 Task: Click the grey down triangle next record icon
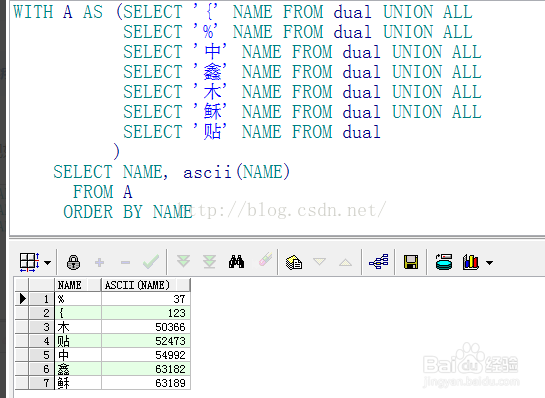(x=319, y=261)
